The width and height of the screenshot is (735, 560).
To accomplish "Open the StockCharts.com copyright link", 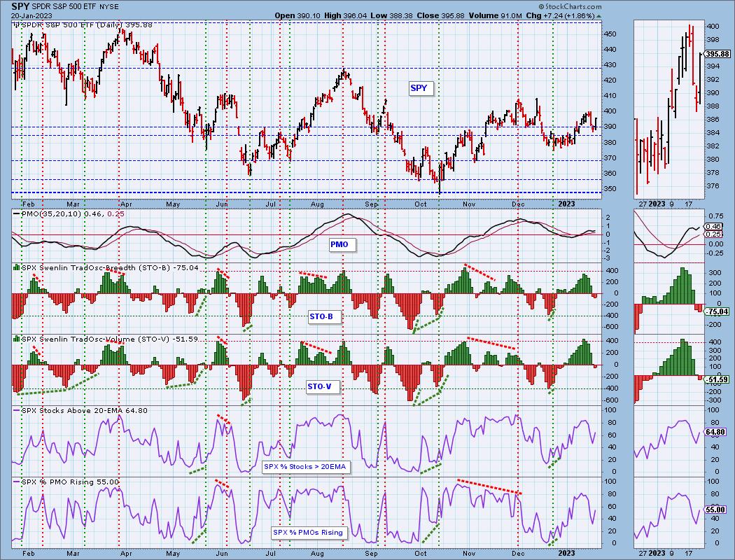I will coord(570,6).
